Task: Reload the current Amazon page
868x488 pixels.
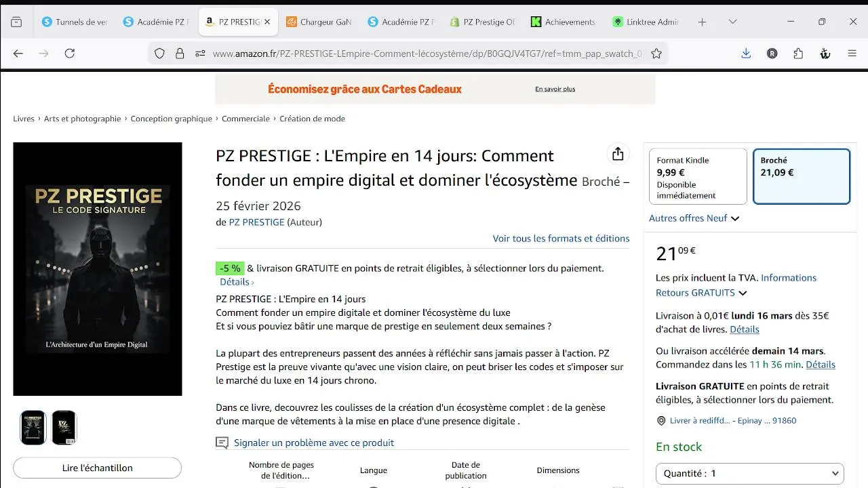Action: click(70, 54)
